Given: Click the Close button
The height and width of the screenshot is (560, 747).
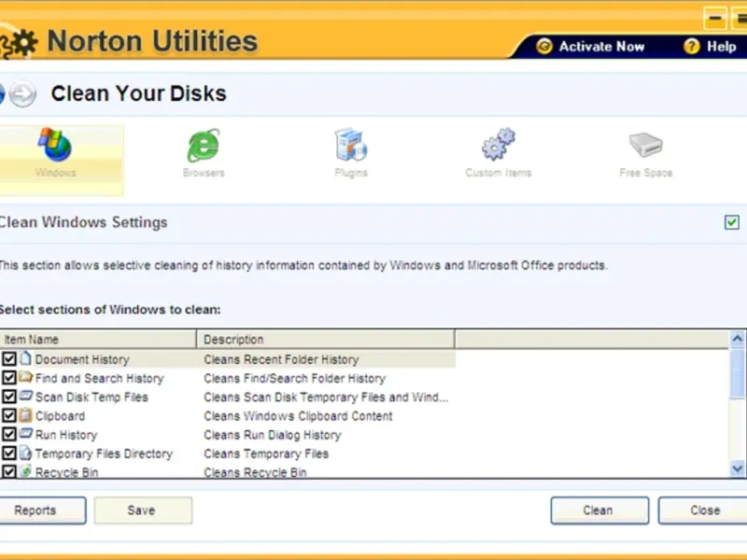Looking at the screenshot, I should (x=703, y=511).
